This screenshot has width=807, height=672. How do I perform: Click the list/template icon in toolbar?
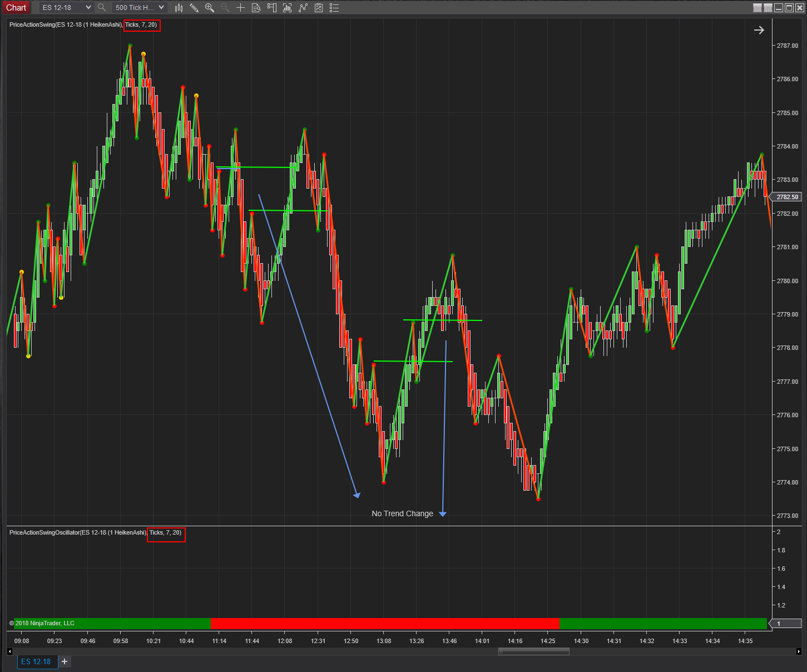click(x=334, y=8)
